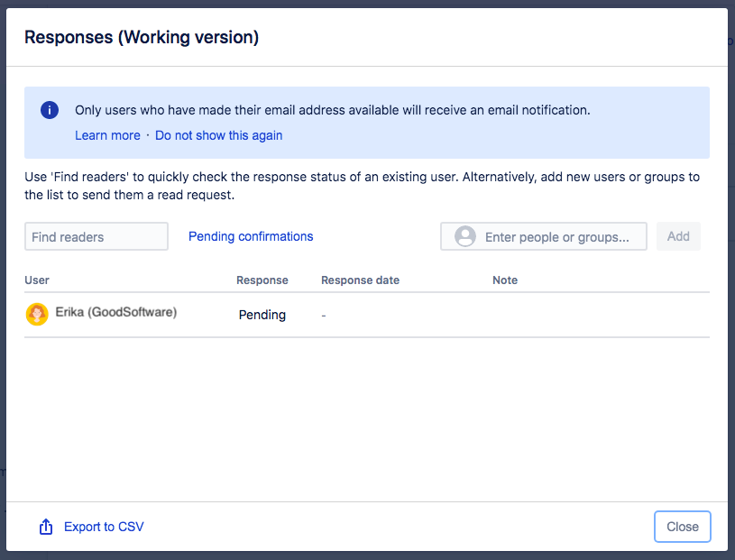Screen dimensions: 735x560
Task: Show Pending confirmations
Action: tap(251, 236)
